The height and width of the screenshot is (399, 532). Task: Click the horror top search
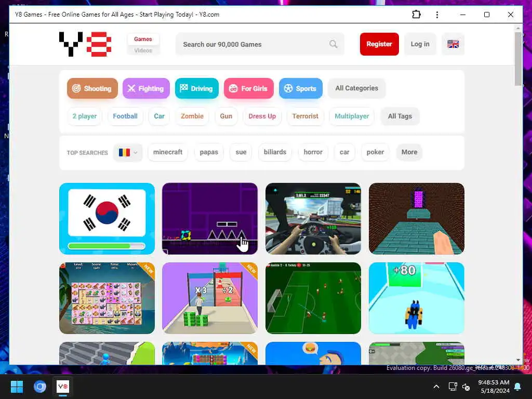[313, 152]
